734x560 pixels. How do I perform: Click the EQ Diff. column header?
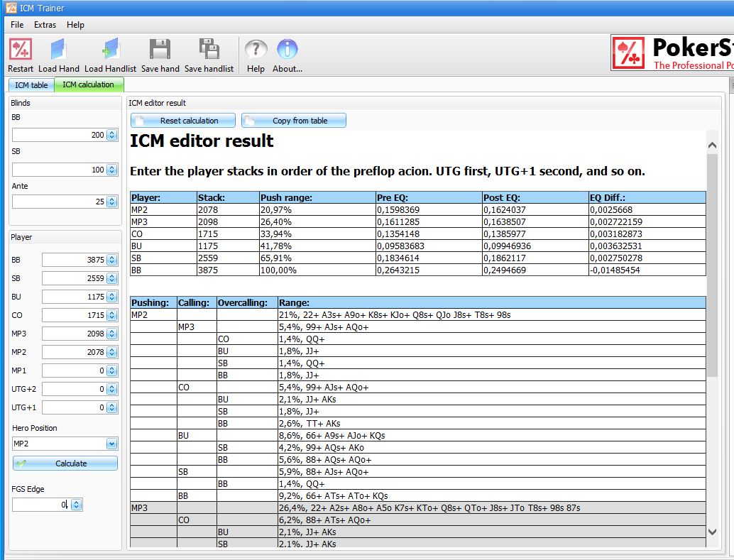click(x=647, y=197)
